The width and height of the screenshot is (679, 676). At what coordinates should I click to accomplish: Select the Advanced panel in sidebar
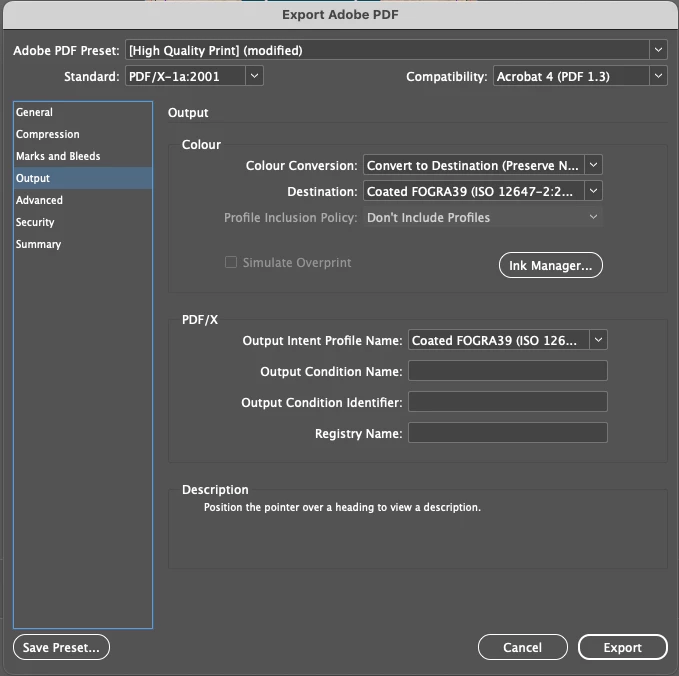point(83,200)
